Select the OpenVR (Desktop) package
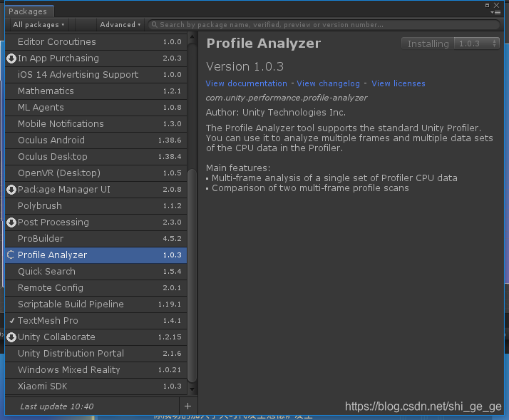Image resolution: width=509 pixels, height=420 pixels. coord(96,173)
